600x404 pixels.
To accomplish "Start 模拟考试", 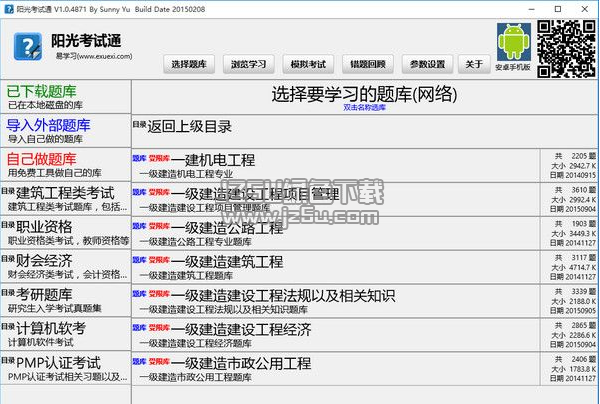I will point(308,64).
